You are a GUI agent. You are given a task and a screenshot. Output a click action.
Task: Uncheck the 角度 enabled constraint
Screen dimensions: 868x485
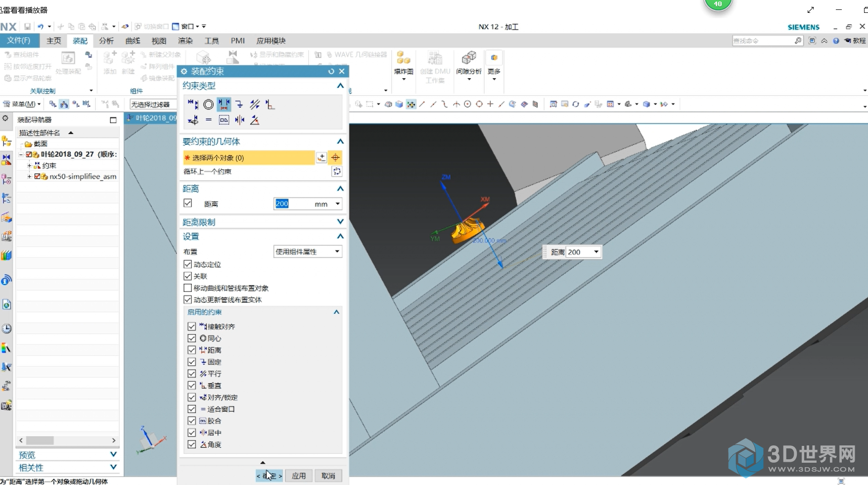(x=192, y=444)
